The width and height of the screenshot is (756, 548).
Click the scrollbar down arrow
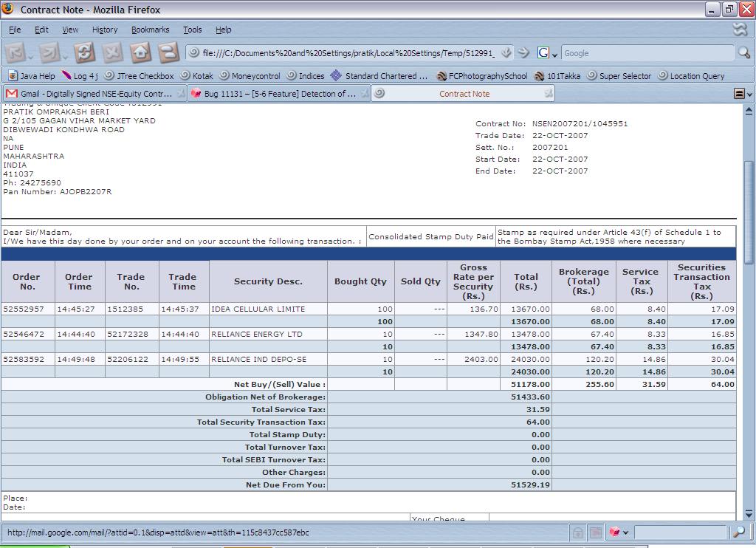(749, 514)
